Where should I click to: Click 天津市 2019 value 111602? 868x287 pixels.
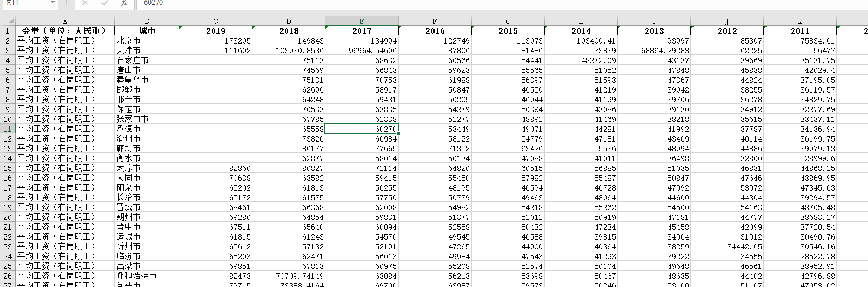[x=215, y=50]
